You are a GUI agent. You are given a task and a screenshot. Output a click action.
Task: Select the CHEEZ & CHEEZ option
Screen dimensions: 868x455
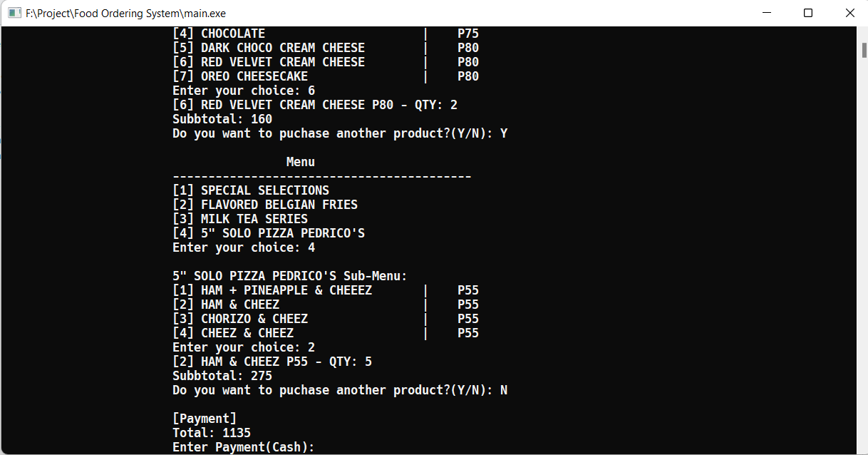(232, 332)
